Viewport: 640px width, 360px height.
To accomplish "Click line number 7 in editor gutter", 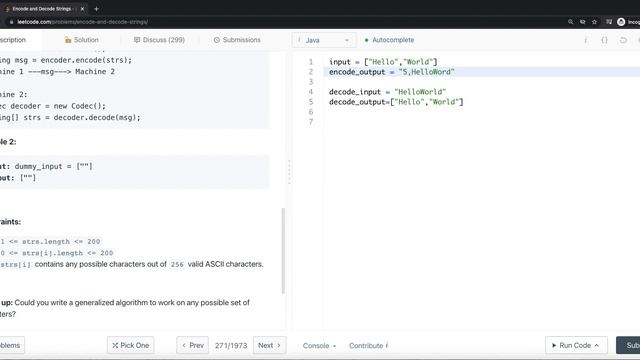I will [311, 122].
